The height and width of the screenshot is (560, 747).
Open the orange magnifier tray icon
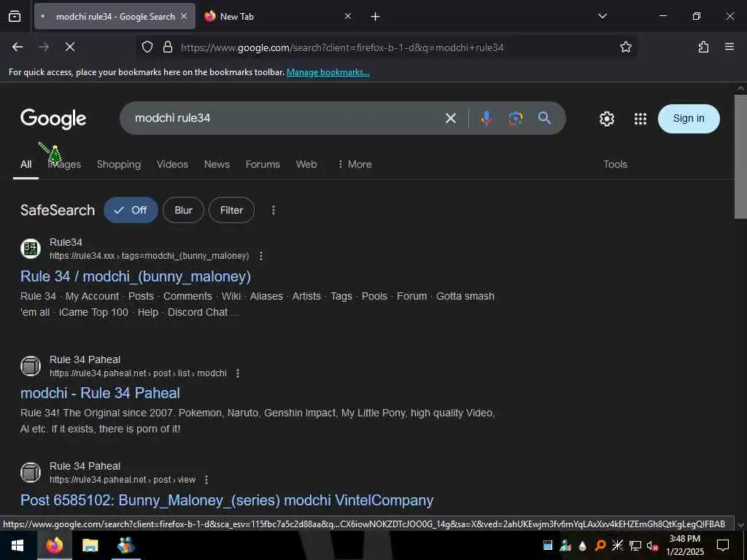[x=600, y=545]
